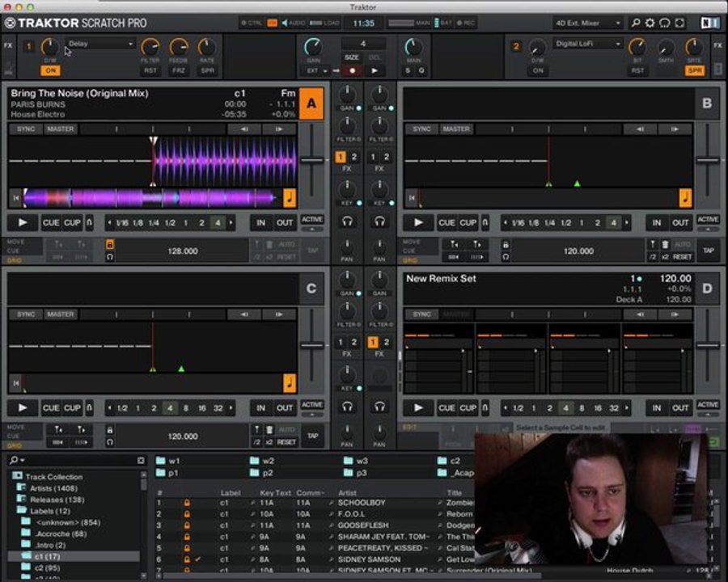Image resolution: width=728 pixels, height=582 pixels.
Task: Toggle FX 1 assign on channel A
Action: (341, 157)
